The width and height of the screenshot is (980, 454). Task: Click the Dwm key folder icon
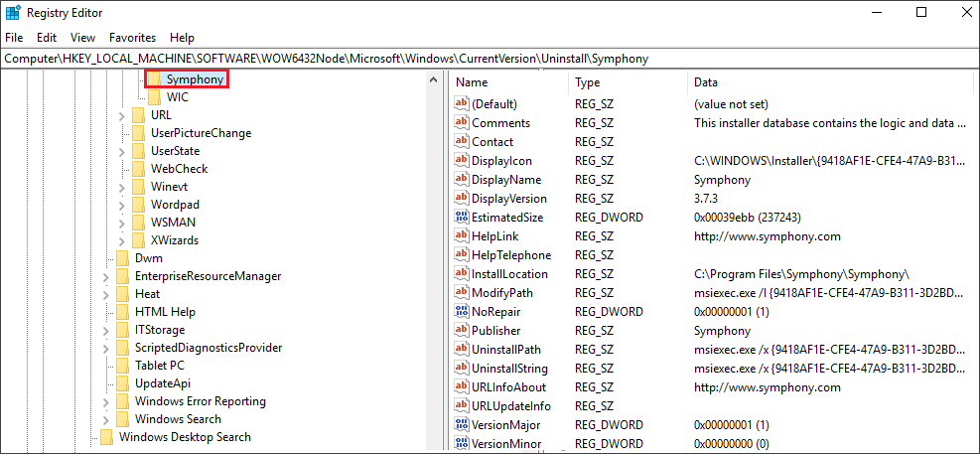tap(122, 257)
